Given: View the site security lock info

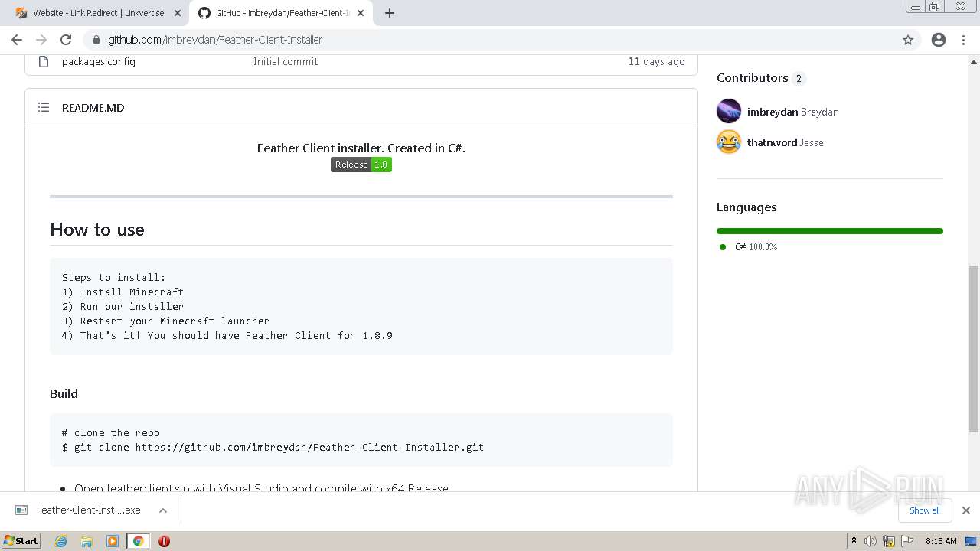Looking at the screenshot, I should tap(96, 40).
